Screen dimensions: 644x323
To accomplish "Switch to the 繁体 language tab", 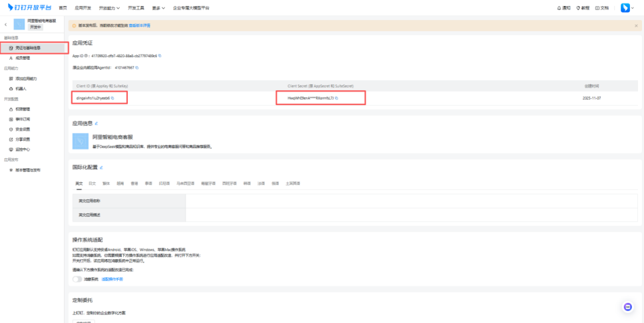I will click(x=106, y=183).
